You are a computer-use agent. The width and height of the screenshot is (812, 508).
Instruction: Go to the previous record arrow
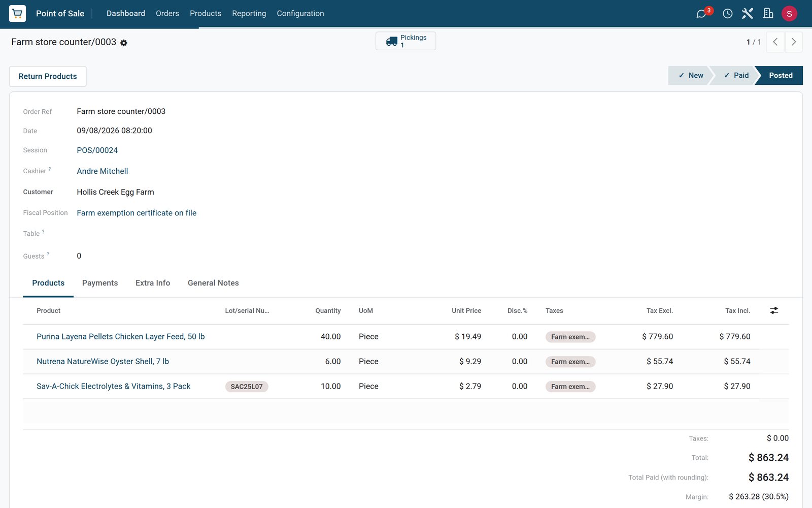pyautogui.click(x=775, y=42)
